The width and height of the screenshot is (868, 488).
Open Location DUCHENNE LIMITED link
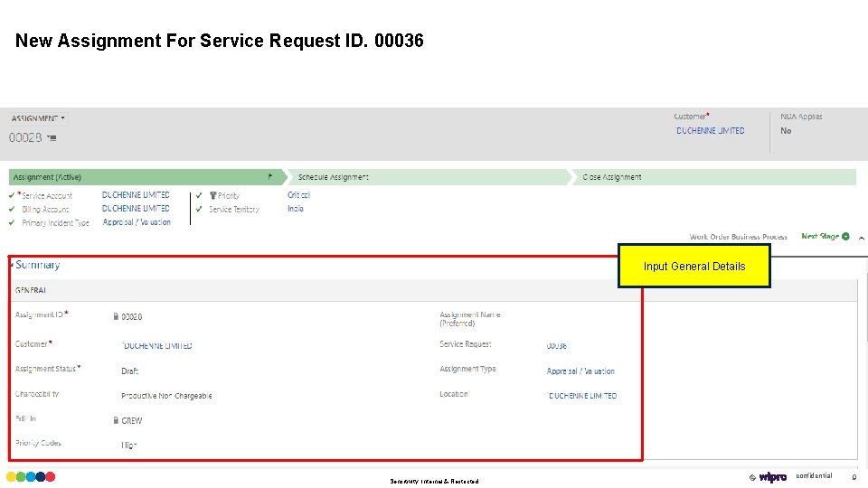[x=581, y=396]
